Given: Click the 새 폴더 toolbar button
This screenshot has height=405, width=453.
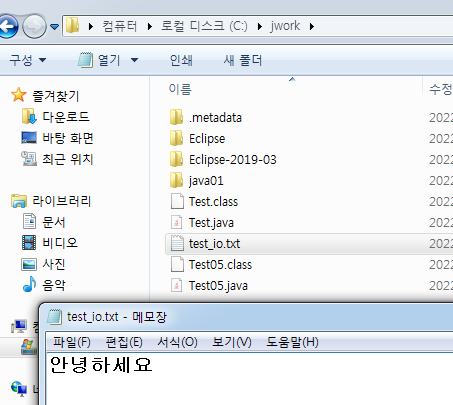Looking at the screenshot, I should click(x=243, y=60).
